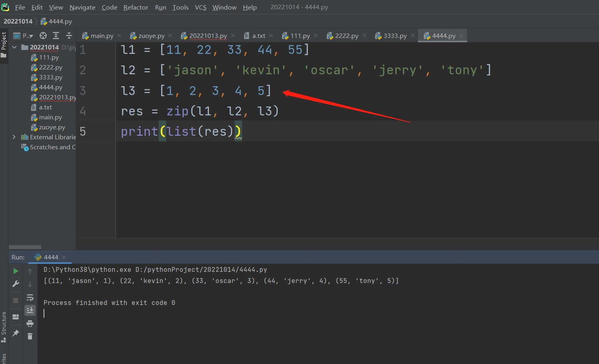
Task: Click the up stack trace arrow icon
Action: coord(30,271)
